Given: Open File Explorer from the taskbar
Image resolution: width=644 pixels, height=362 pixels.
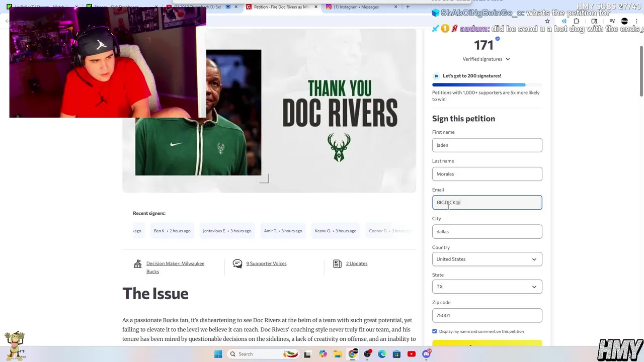Looking at the screenshot, I should pyautogui.click(x=338, y=354).
